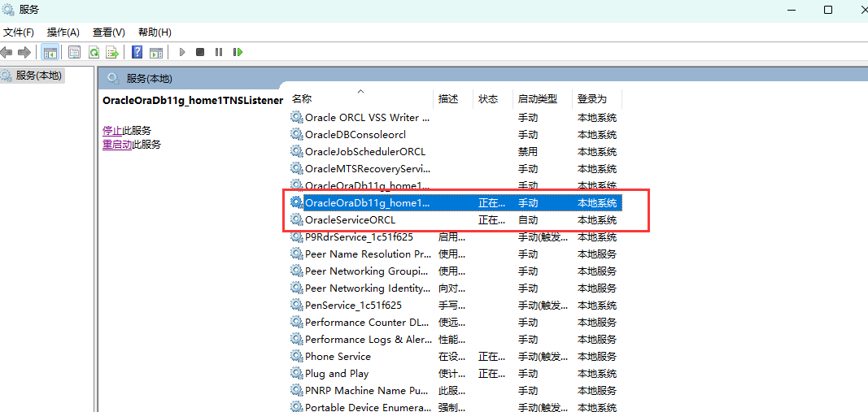Screen dimensions: 868x412
Task: Click 正在... status of Phone Service
Action: point(492,357)
